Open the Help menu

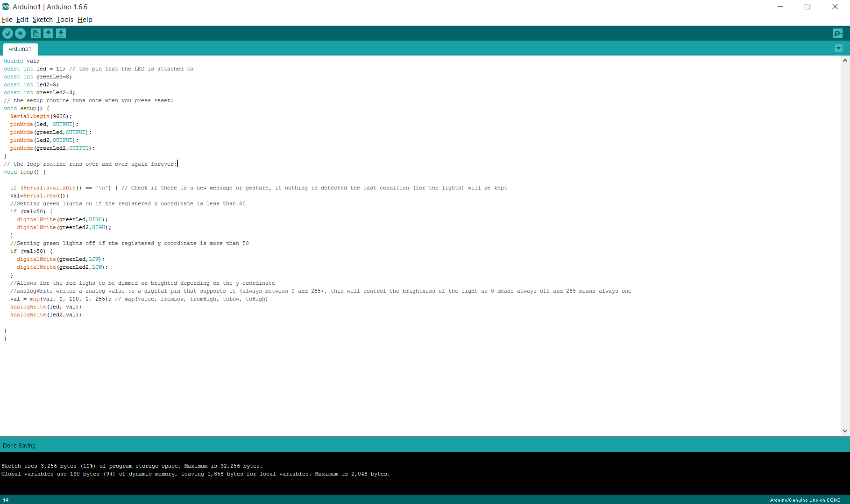click(x=85, y=20)
